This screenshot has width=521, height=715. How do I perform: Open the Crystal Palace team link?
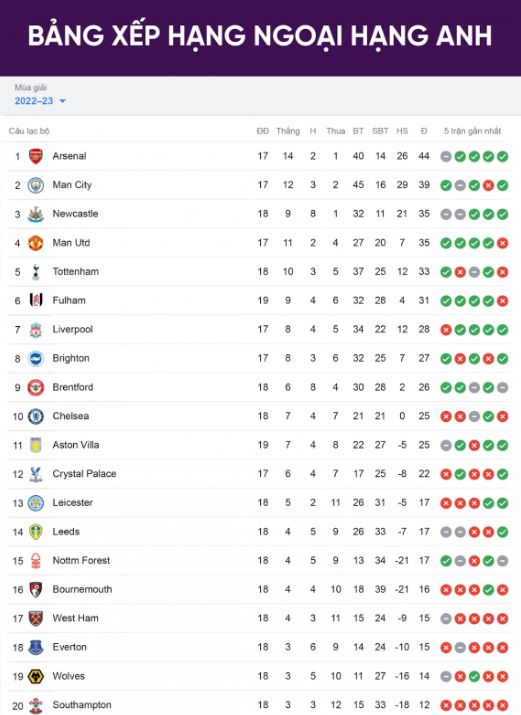[84, 474]
